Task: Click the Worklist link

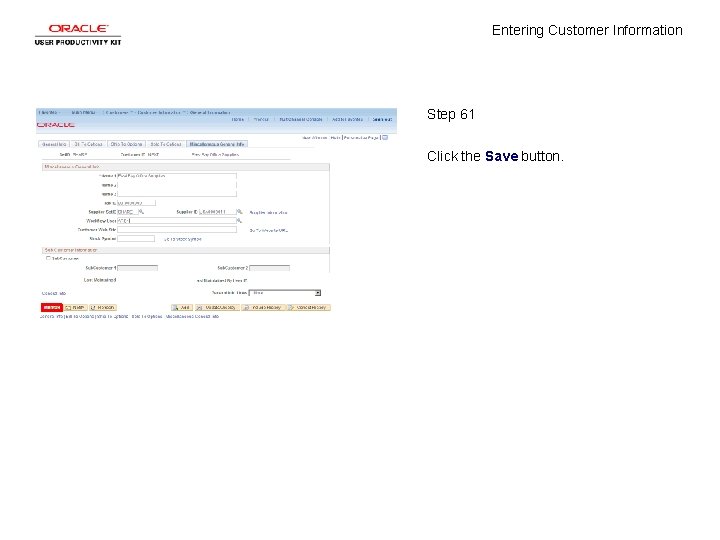Action: coord(261,119)
